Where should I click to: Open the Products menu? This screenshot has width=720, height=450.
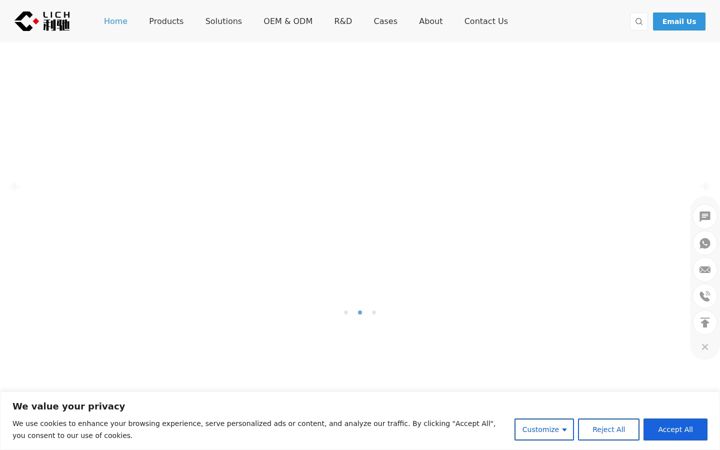166,21
